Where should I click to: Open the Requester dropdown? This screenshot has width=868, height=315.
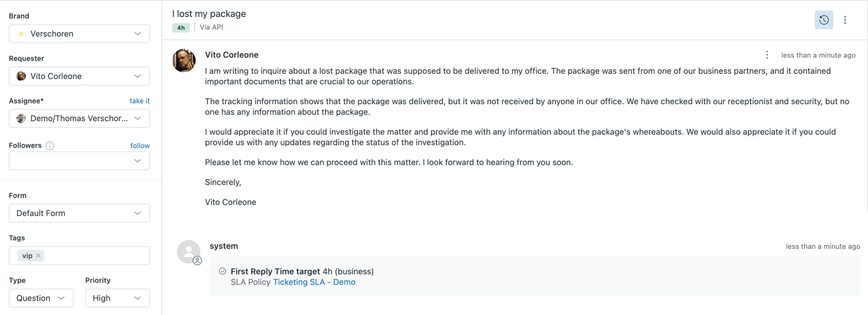79,76
